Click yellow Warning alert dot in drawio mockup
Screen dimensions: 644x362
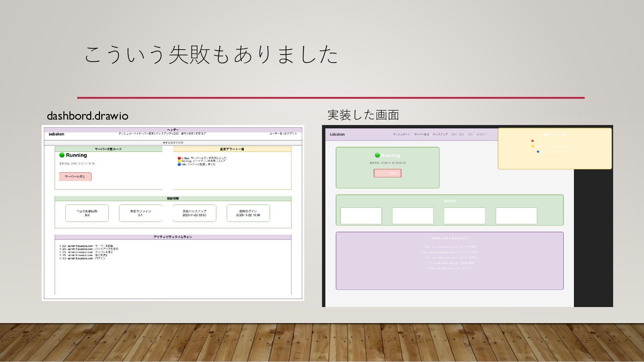click(179, 161)
